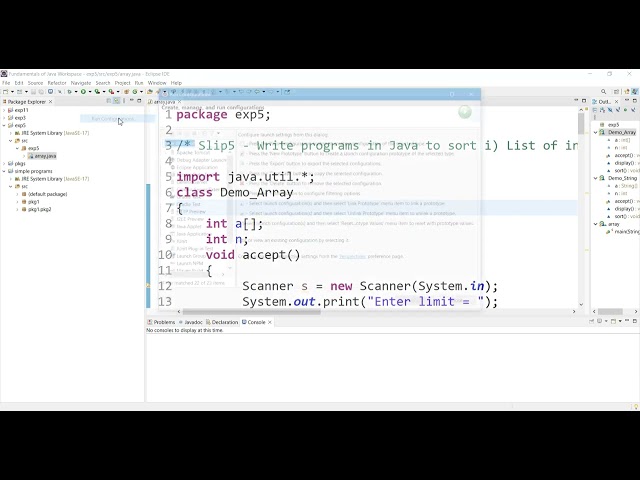Screen dimensions: 640x480
Task: Expand the exp11 project
Action: (x=4, y=110)
